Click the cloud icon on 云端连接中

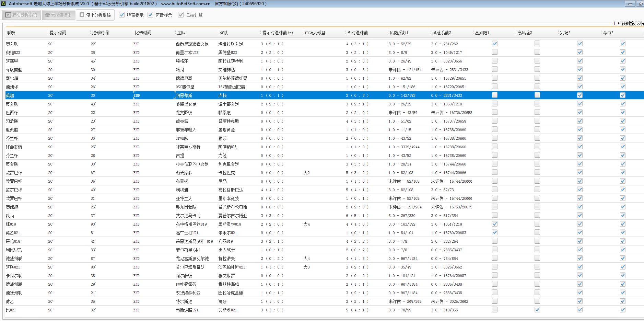click(47, 15)
